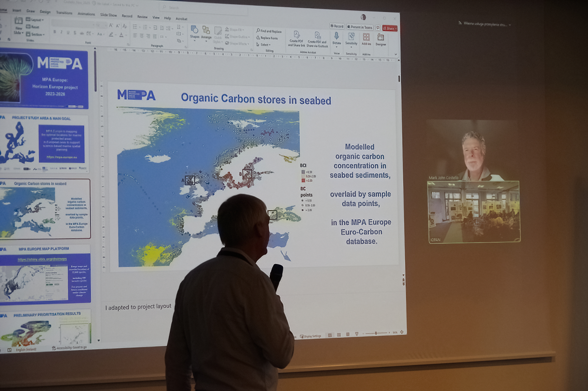This screenshot has width=588, height=391.
Task: Adjust the zoom slider in status bar
Action: (376, 333)
